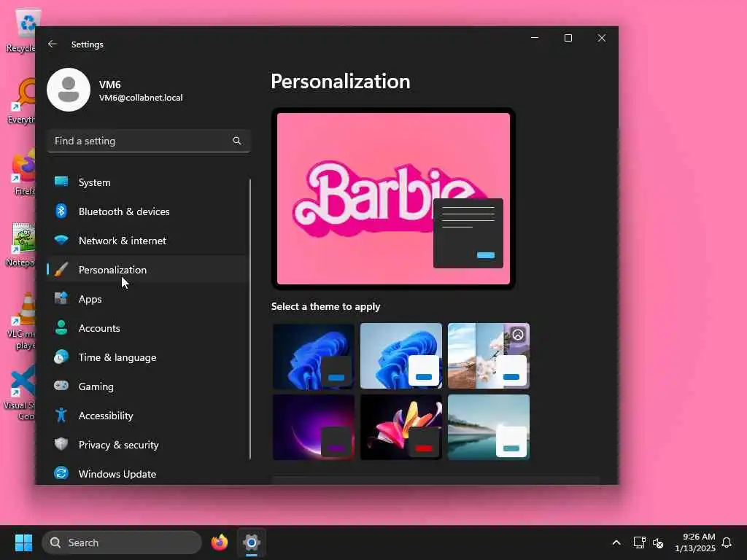747x560 pixels.
Task: Open Network & internet wifi icon
Action: (61, 240)
